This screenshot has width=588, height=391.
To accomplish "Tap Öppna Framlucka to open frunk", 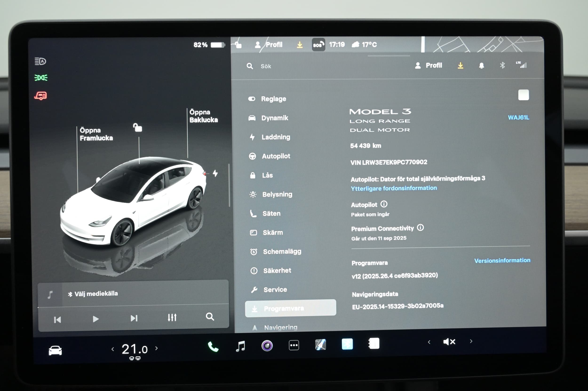I will coord(96,134).
